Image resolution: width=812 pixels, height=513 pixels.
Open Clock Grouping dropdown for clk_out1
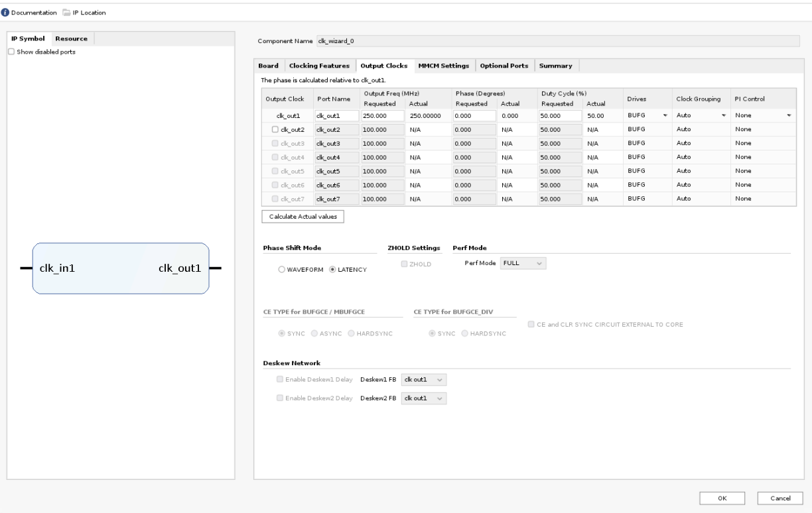(x=700, y=115)
